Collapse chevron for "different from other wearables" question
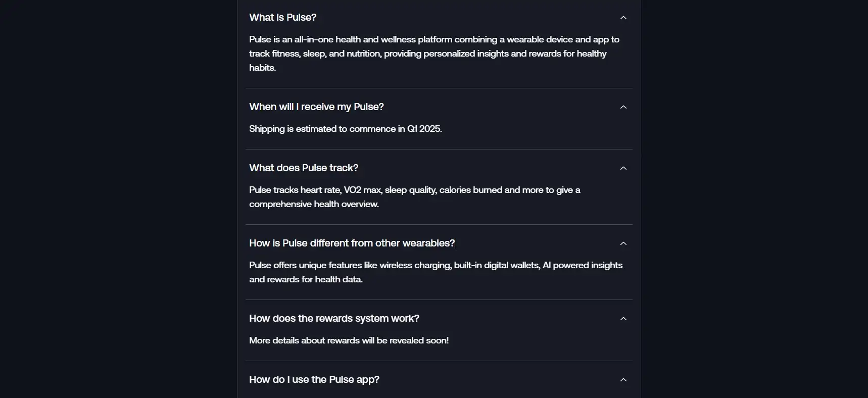The height and width of the screenshot is (398, 868). 623,243
